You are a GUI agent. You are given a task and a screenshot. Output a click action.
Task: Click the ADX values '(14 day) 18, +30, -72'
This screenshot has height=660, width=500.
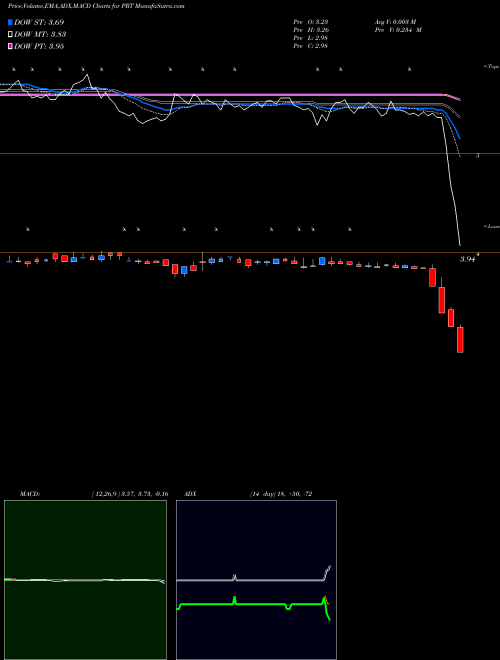click(280, 493)
